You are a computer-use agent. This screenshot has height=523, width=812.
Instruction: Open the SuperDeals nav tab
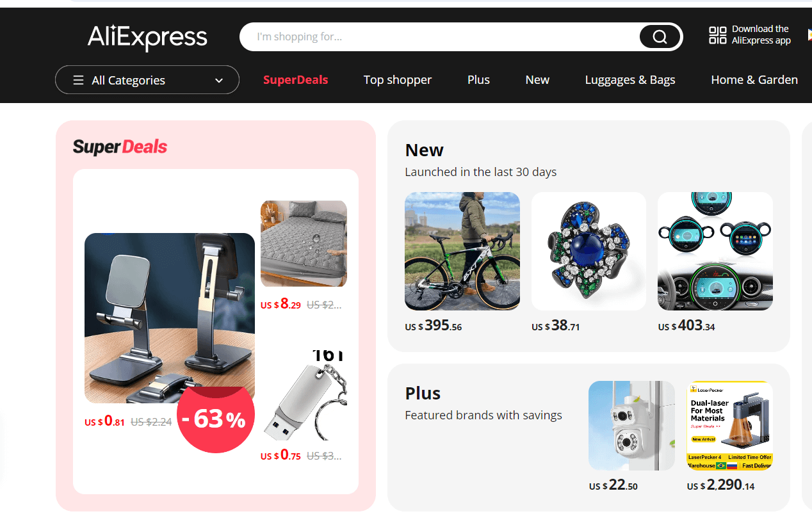(295, 80)
